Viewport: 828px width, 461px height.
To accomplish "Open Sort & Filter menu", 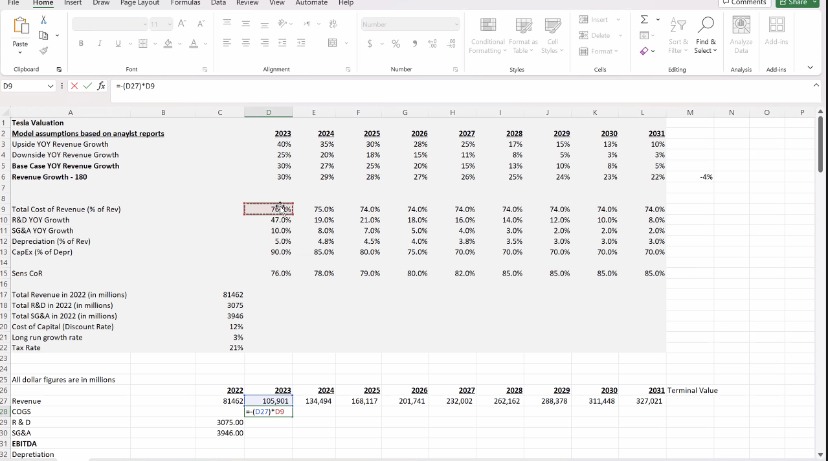I will coord(678,35).
